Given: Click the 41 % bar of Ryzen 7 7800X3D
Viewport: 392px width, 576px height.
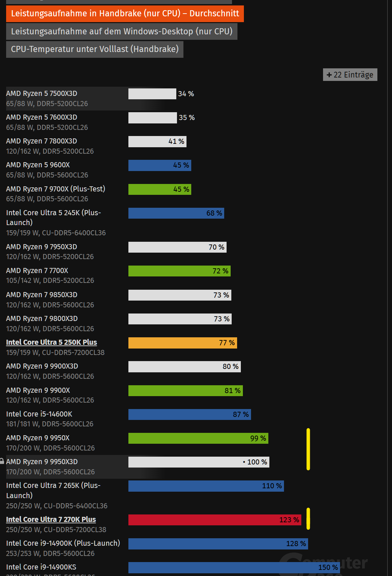Looking at the screenshot, I should 157,141.
